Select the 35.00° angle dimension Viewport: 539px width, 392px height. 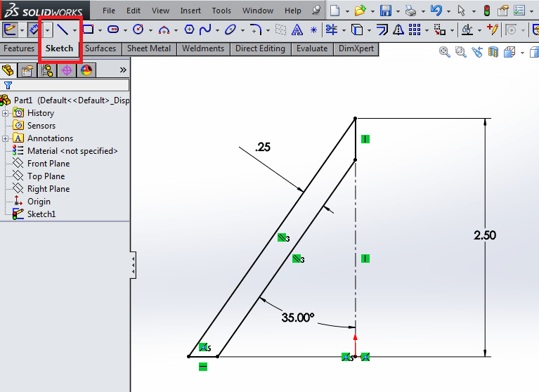297,318
